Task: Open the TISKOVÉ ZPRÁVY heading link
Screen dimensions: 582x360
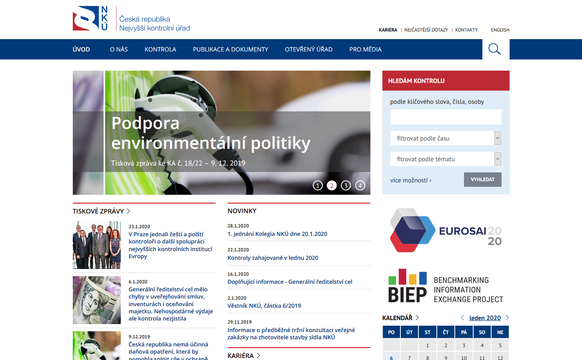Action: tap(98, 211)
